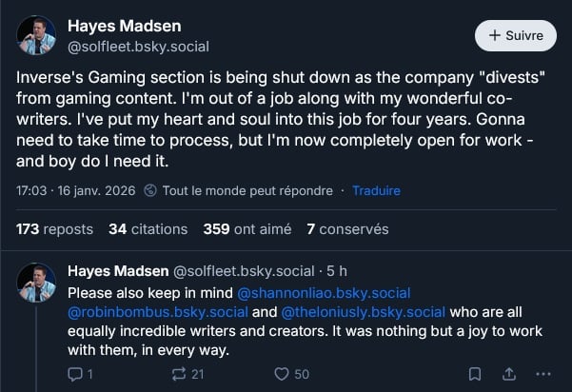The image size is (572, 392).
Task: Open the three-dot more options menu
Action: point(543,374)
